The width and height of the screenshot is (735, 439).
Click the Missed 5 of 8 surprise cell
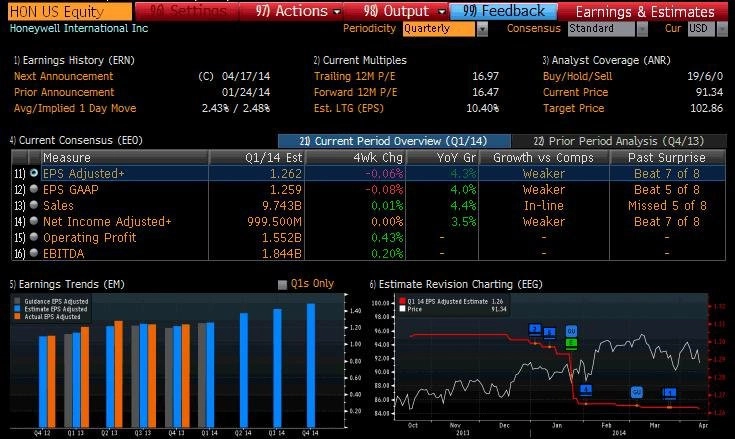tap(667, 205)
